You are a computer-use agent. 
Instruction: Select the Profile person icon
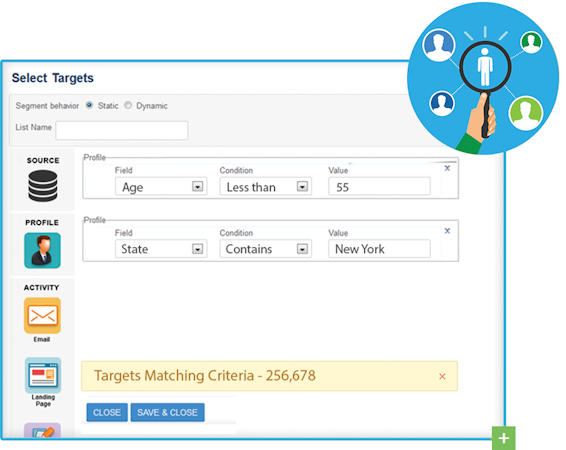point(42,250)
